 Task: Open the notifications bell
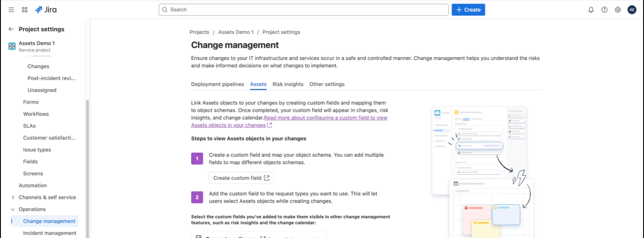(591, 9)
